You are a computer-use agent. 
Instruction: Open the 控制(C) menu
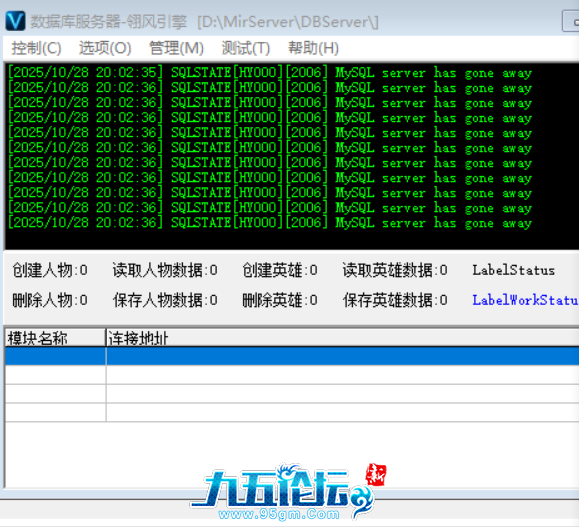[x=36, y=48]
